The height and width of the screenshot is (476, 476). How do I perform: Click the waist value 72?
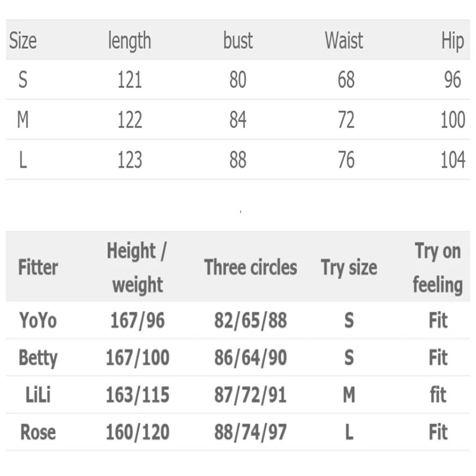(x=346, y=120)
